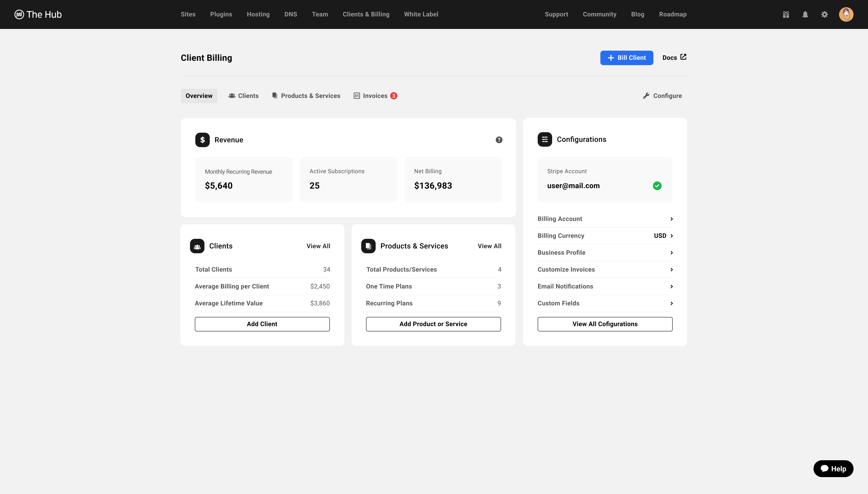This screenshot has width=868, height=494.
Task: Click the green Stripe verified checkmark
Action: [657, 185]
